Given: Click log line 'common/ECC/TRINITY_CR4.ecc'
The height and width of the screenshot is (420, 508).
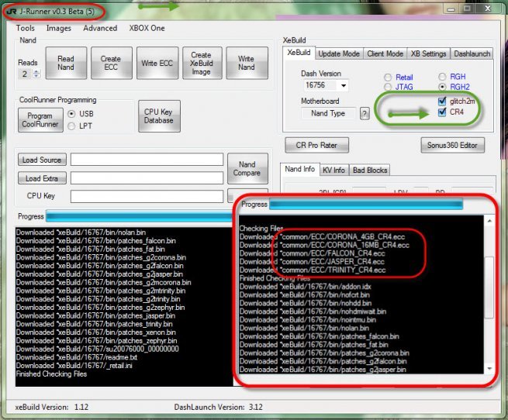Looking at the screenshot, I should [x=313, y=270].
